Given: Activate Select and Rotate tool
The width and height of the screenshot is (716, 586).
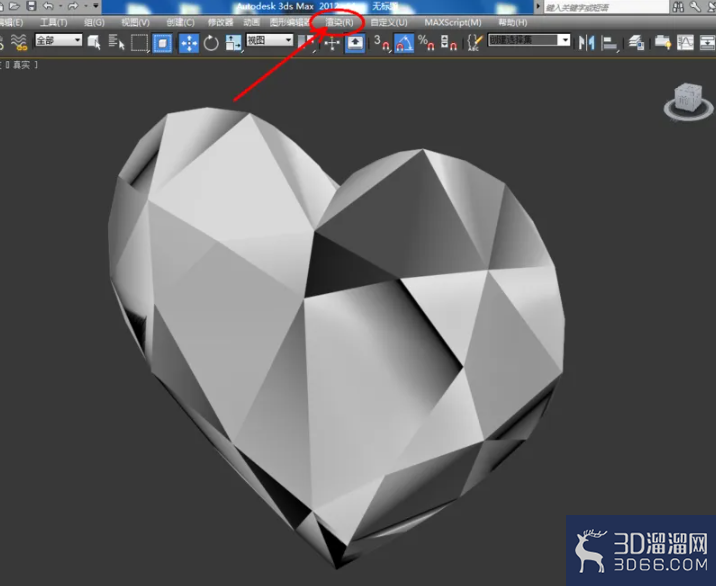Looking at the screenshot, I should pyautogui.click(x=211, y=43).
